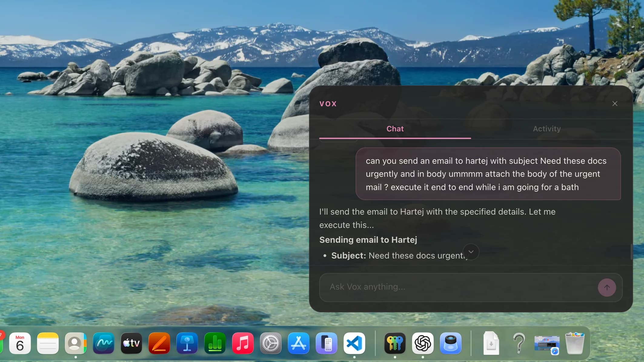The width and height of the screenshot is (644, 362).
Task: Open Keynote from the dock
Action: (x=187, y=343)
